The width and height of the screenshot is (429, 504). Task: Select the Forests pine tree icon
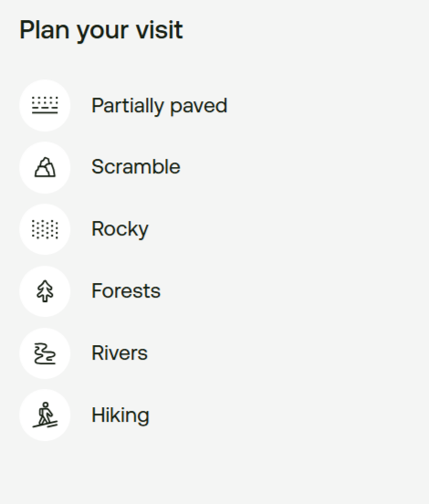(45, 291)
